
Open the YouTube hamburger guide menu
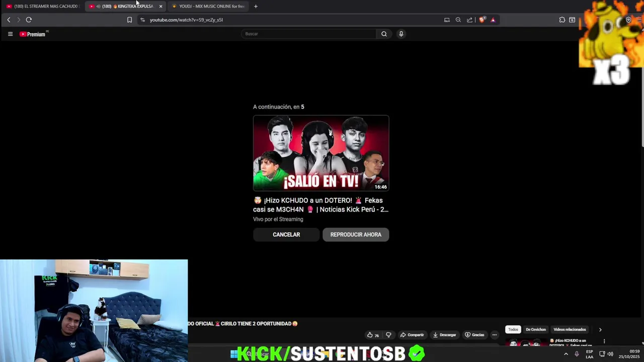click(x=10, y=34)
